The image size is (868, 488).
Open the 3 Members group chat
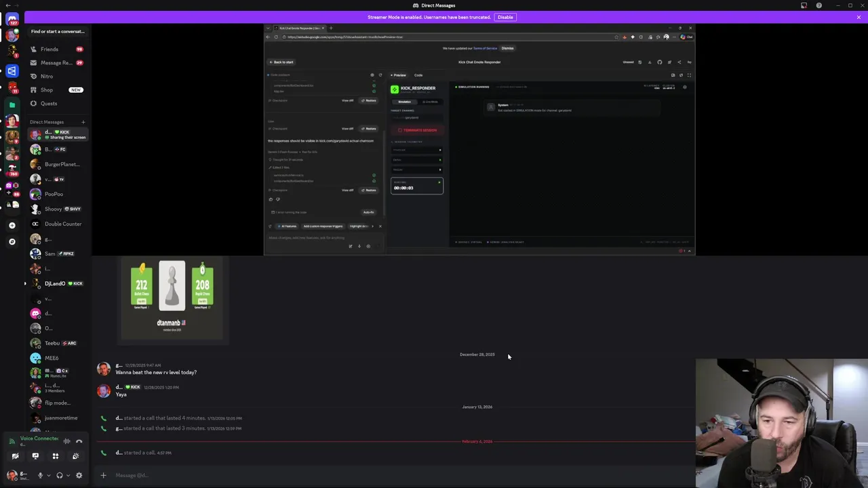57,388
